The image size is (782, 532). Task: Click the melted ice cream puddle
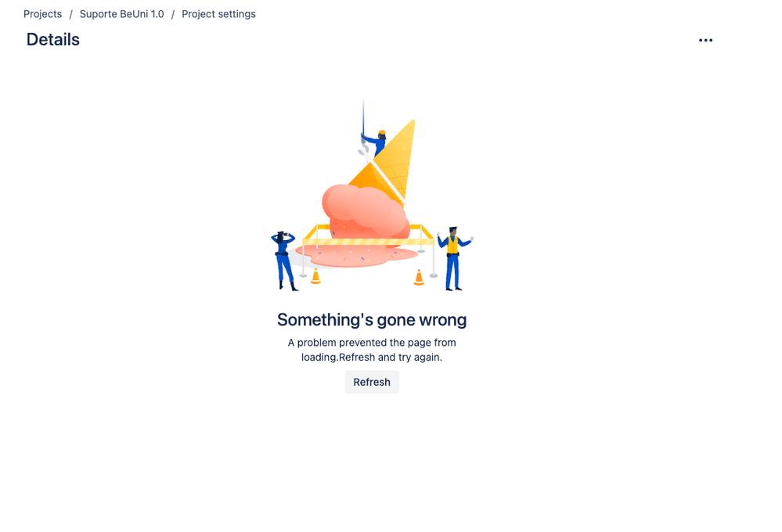(x=357, y=256)
